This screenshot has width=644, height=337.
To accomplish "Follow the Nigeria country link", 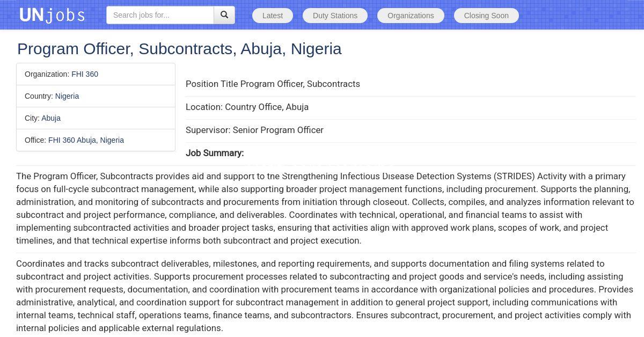I will (67, 96).
